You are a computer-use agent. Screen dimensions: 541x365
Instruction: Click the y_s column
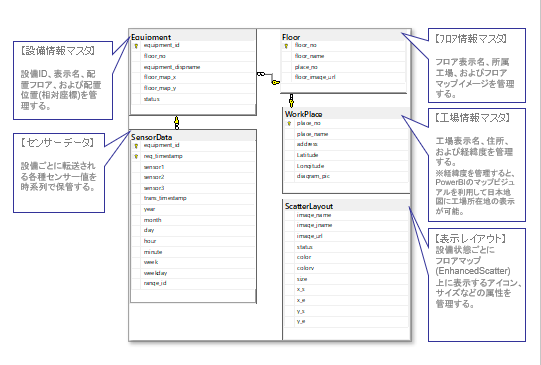301,311
